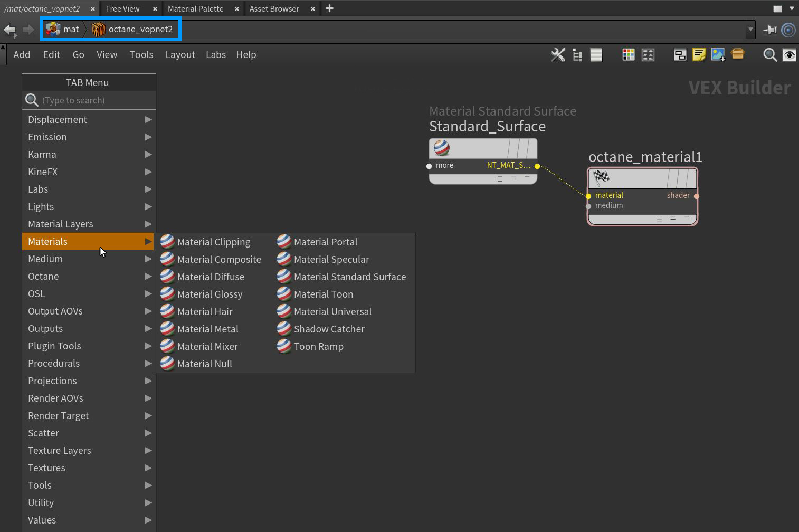Select Material Universal from the submenu
Image resolution: width=799 pixels, height=532 pixels.
332,311
